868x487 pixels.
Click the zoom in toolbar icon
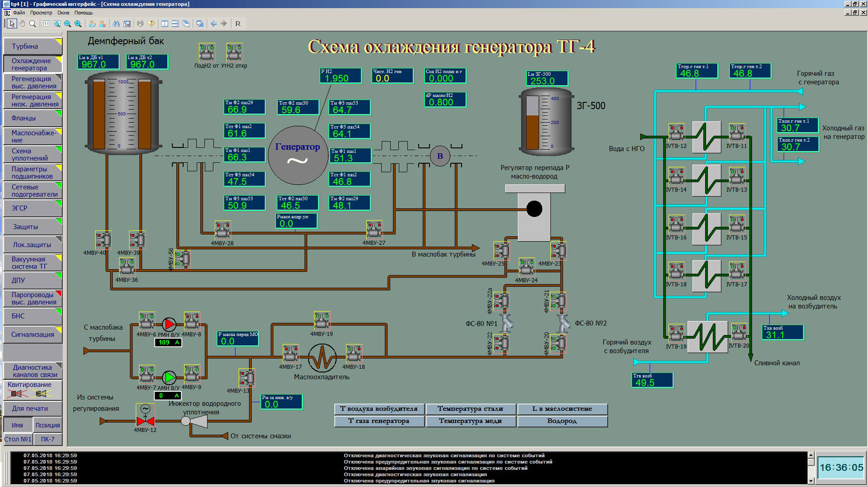(78, 23)
